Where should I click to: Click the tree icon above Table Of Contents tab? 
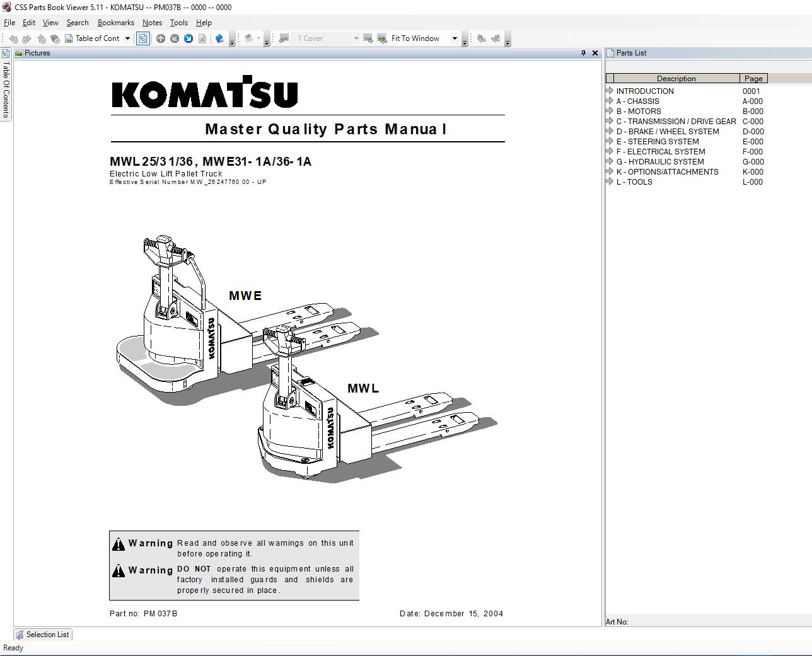coord(6,54)
